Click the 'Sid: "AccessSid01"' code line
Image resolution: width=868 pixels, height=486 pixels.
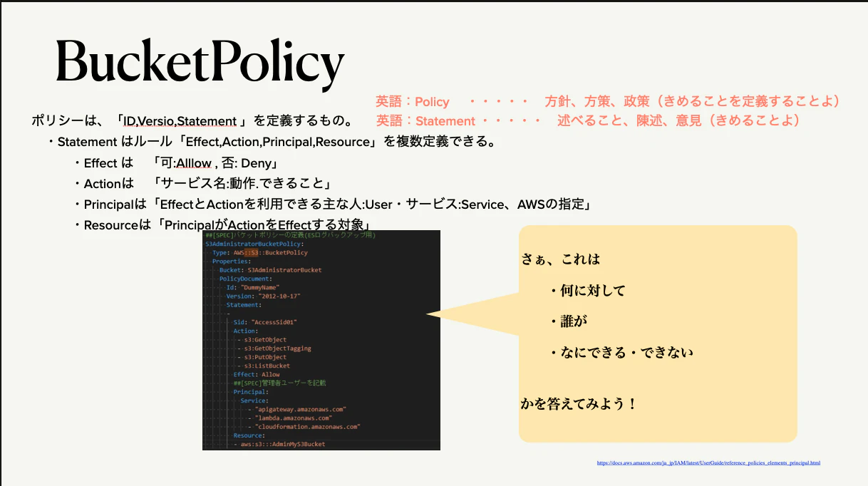265,322
